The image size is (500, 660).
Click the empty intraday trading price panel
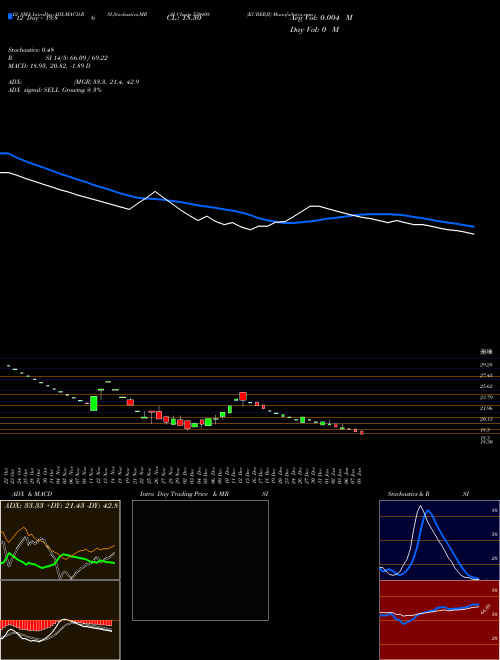coord(200,560)
